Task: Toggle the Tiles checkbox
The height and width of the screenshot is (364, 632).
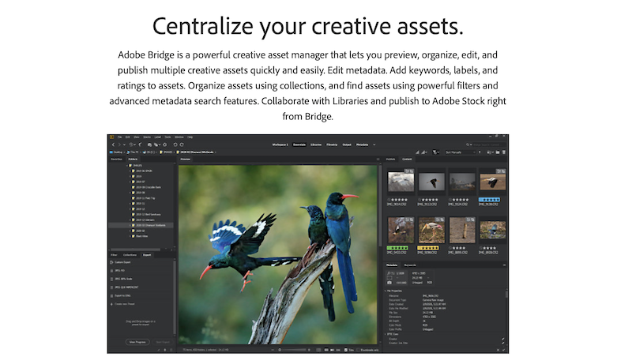Action: click(x=346, y=350)
